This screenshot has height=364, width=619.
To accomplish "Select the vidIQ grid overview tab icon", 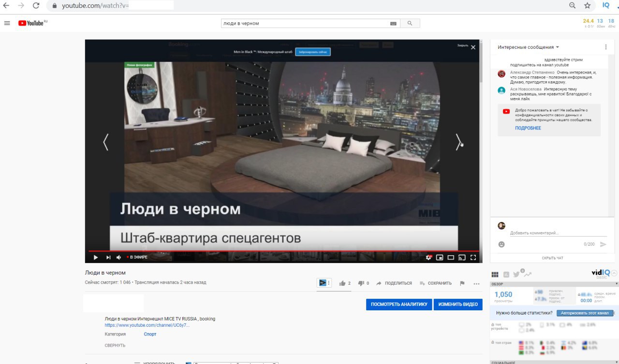I will (x=495, y=274).
